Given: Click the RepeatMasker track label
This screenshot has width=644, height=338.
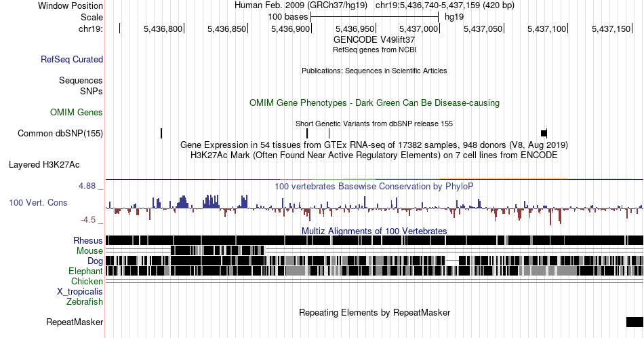Looking at the screenshot, I should click(75, 322).
